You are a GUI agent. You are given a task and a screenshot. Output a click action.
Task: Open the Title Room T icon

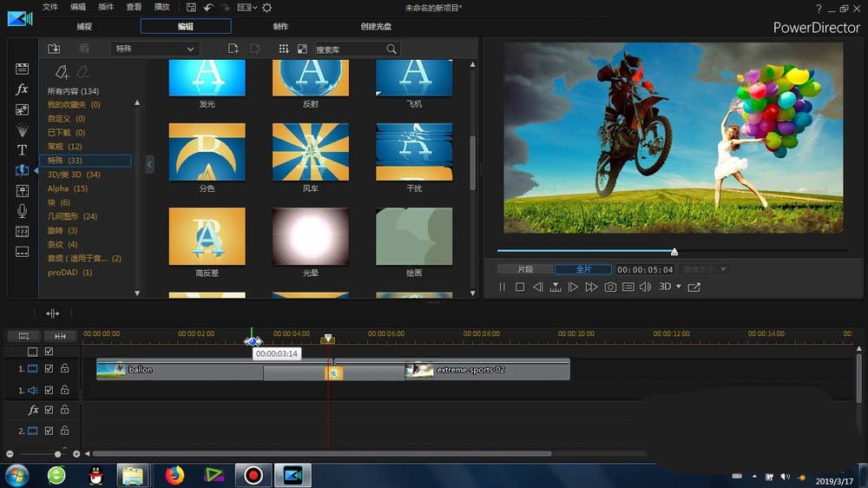(x=23, y=150)
